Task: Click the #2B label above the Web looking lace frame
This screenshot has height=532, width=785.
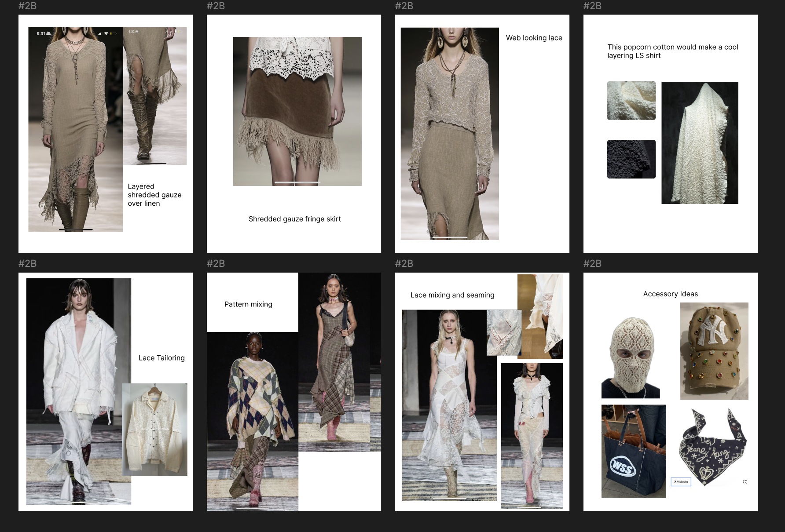Action: (x=404, y=6)
